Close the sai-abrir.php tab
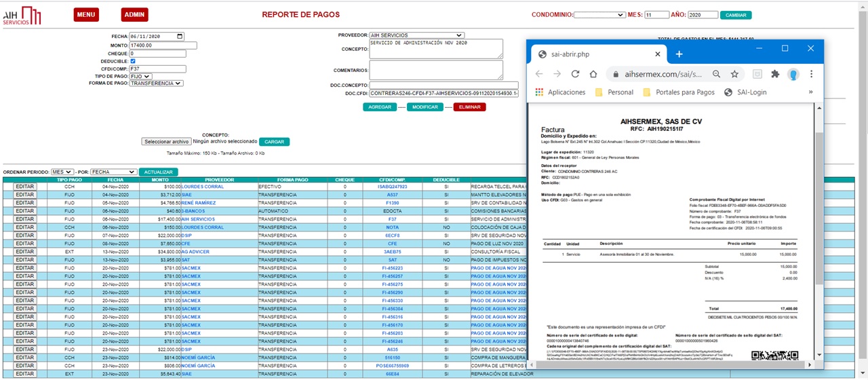This screenshot has width=868, height=380. [x=658, y=54]
